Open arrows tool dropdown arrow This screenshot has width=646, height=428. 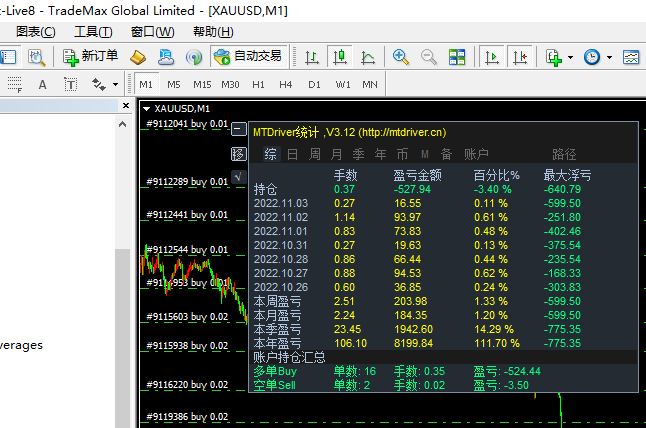tap(115, 84)
